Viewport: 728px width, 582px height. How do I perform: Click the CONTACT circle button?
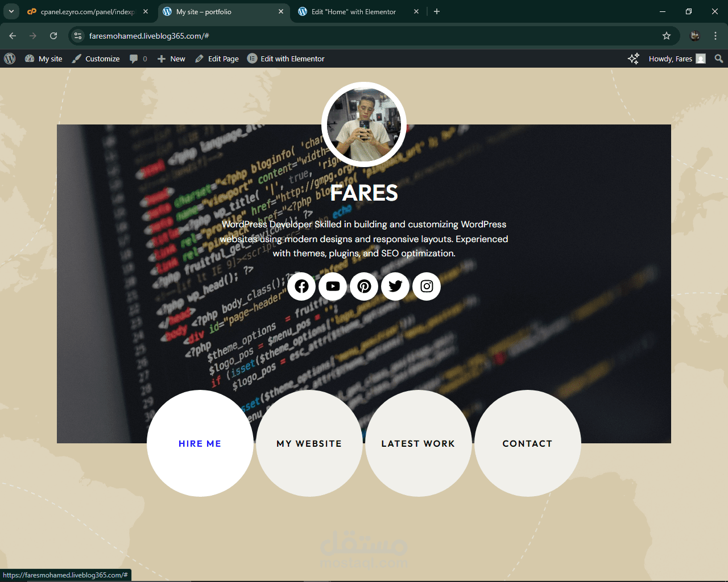[x=528, y=443]
